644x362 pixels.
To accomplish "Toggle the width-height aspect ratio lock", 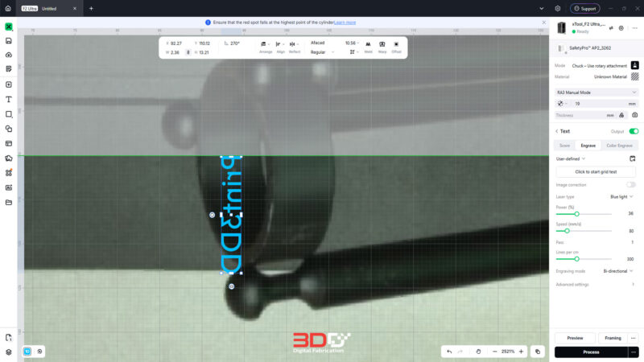I will coord(188,52).
